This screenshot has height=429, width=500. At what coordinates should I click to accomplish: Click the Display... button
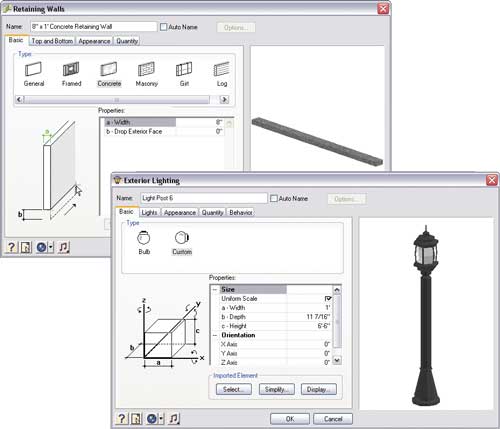tap(319, 389)
